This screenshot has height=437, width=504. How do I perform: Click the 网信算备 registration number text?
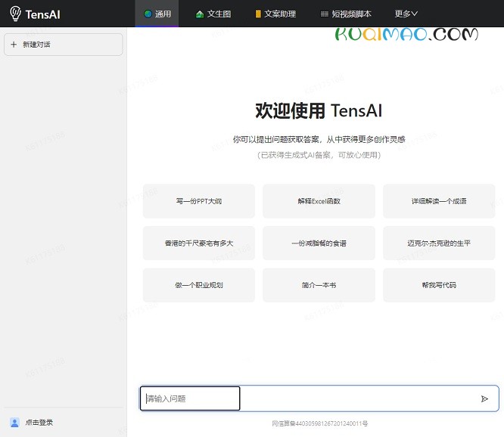click(320, 423)
